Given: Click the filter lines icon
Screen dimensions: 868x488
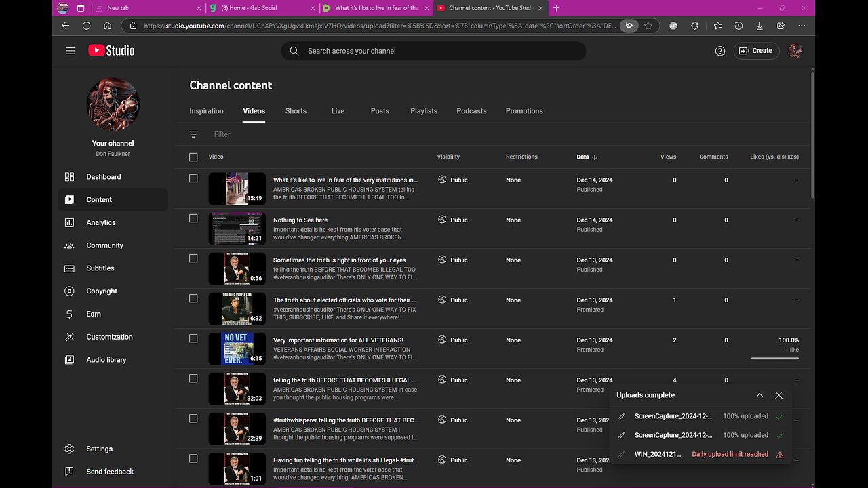Looking at the screenshot, I should 193,134.
